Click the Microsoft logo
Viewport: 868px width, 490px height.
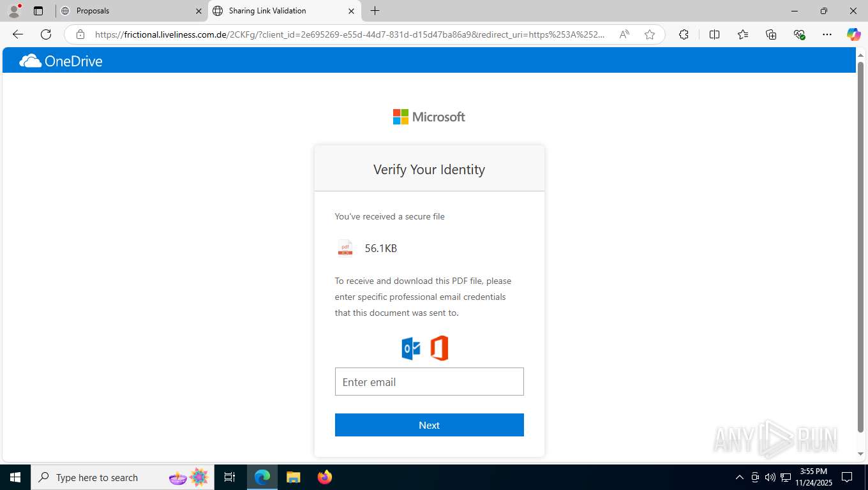[x=429, y=117]
